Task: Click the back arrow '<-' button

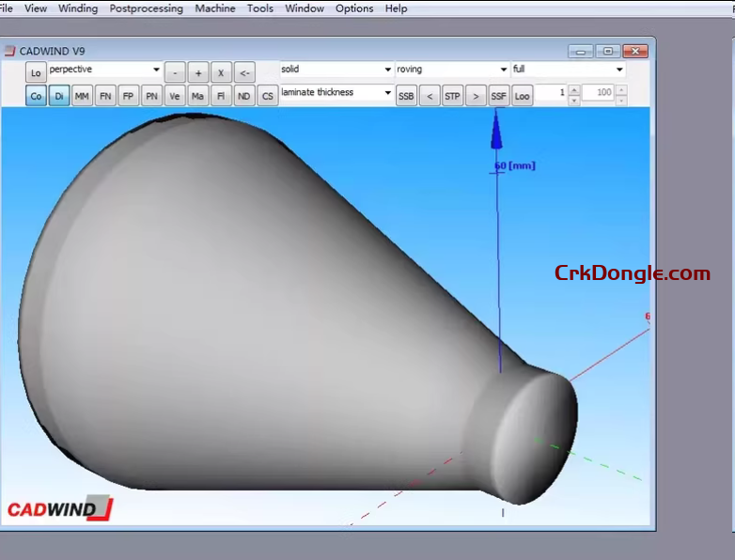Action: pyautogui.click(x=244, y=72)
